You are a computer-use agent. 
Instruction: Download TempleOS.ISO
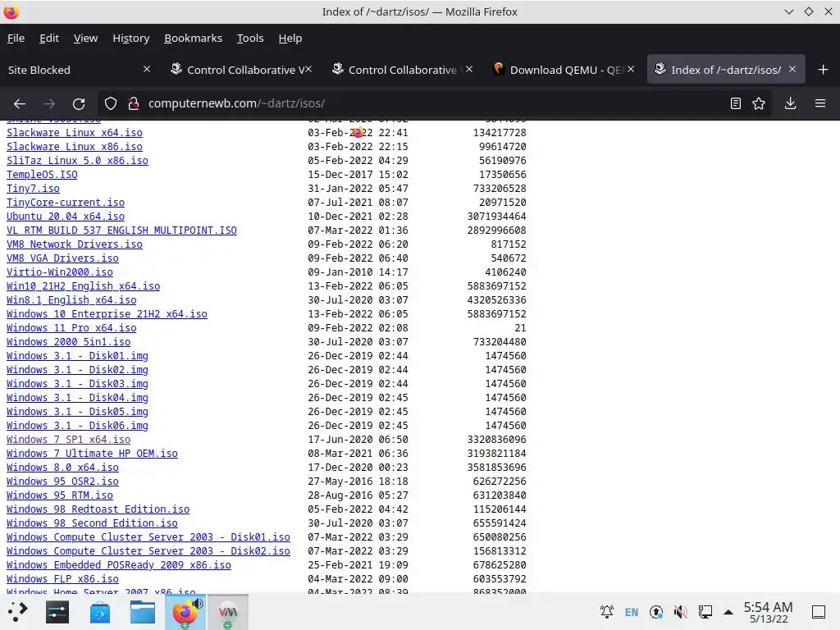(42, 174)
